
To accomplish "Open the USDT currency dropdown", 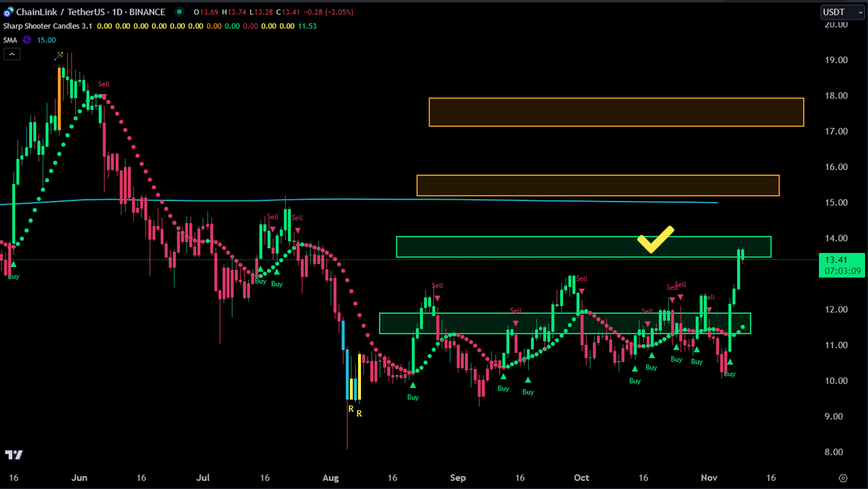I will click(x=841, y=12).
